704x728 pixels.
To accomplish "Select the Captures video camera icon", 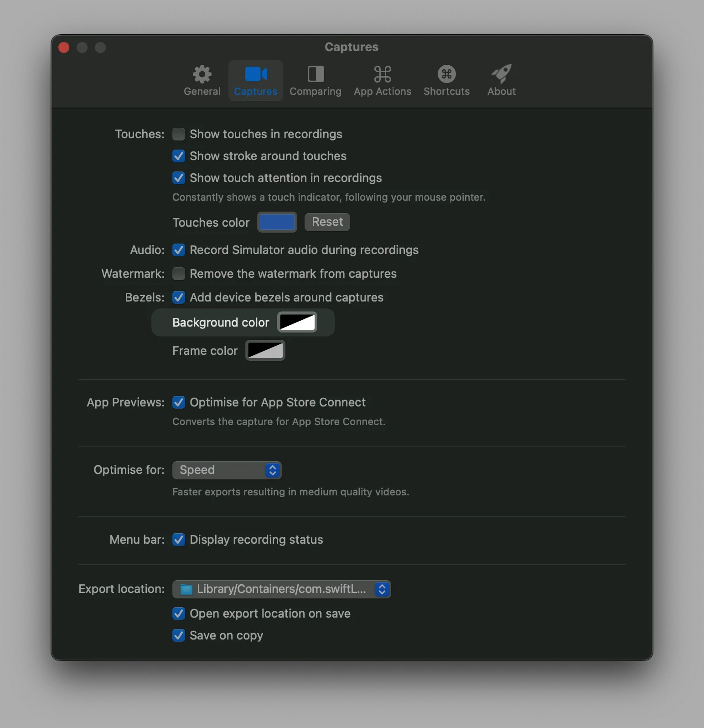I will coord(256,74).
